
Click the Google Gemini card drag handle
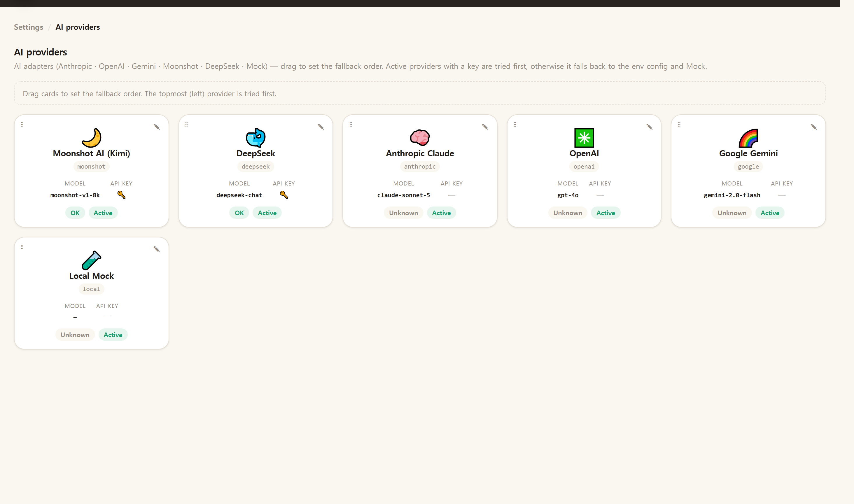tap(679, 125)
